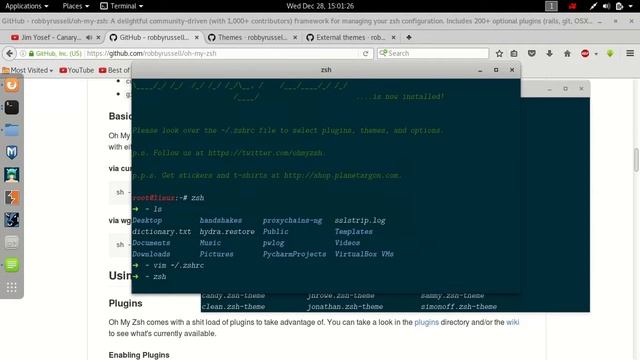Launch Metasploit from the dock
Viewport: 640px width, 360px height.
[11, 152]
